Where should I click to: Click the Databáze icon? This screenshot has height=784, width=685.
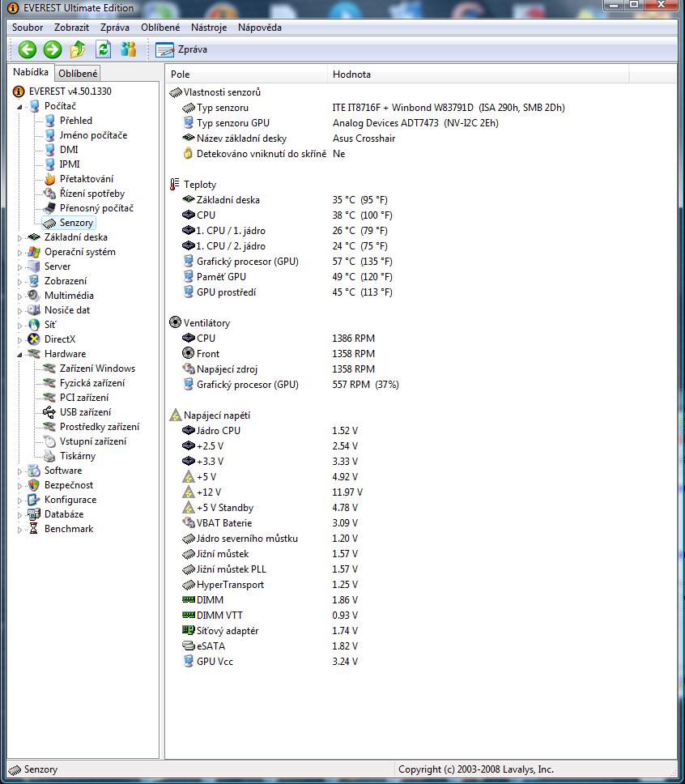pyautogui.click(x=34, y=514)
